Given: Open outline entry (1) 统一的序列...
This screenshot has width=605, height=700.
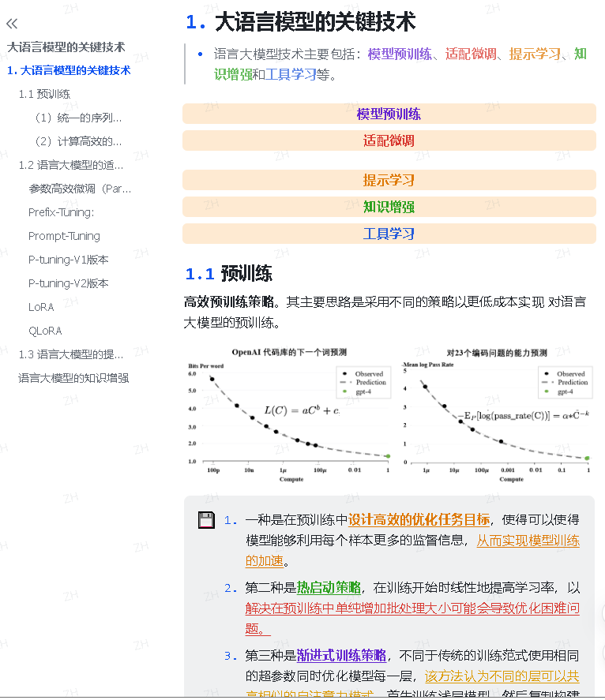Looking at the screenshot, I should (78, 118).
